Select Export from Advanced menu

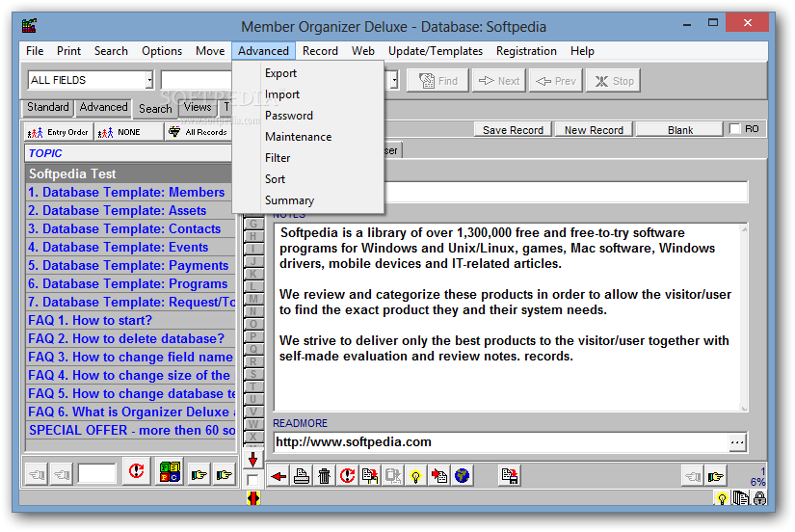click(x=280, y=73)
